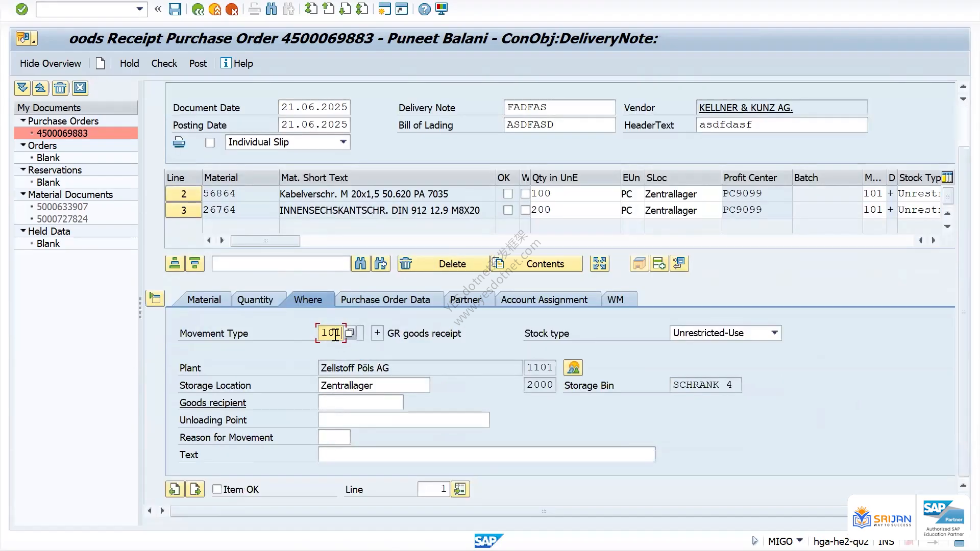Switch to the Purchase Order Data tab
980x551 pixels.
click(x=385, y=300)
